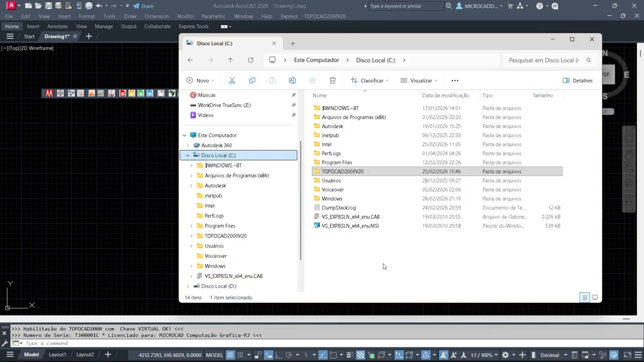Open the AutoCAD application menu button
The image size is (644, 362).
pos(11,6)
